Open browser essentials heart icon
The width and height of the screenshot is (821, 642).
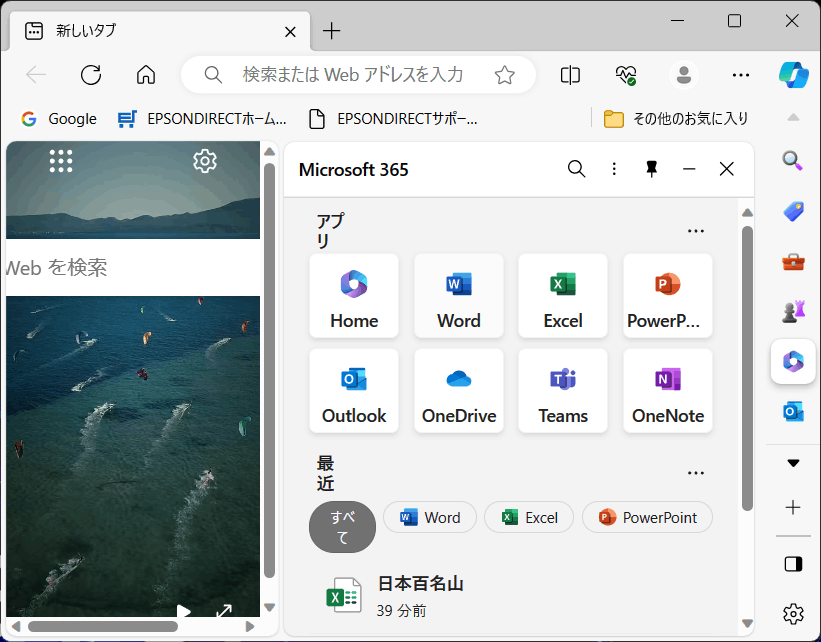click(x=626, y=75)
